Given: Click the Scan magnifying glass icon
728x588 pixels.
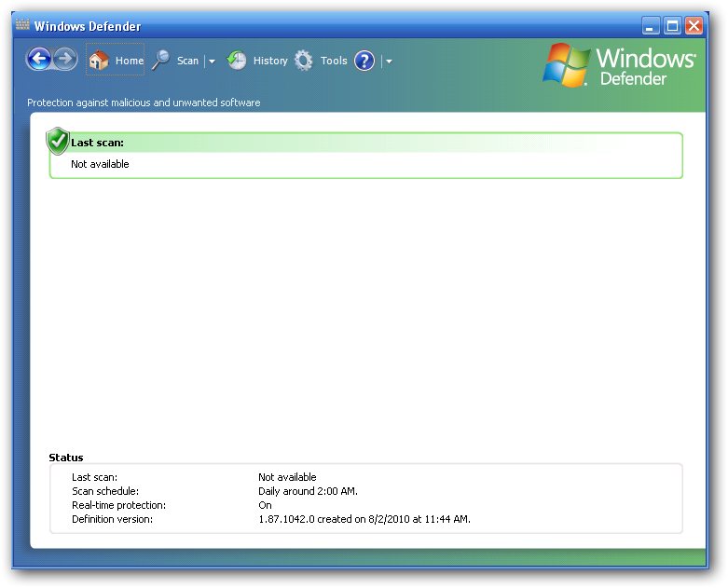Looking at the screenshot, I should [161, 61].
